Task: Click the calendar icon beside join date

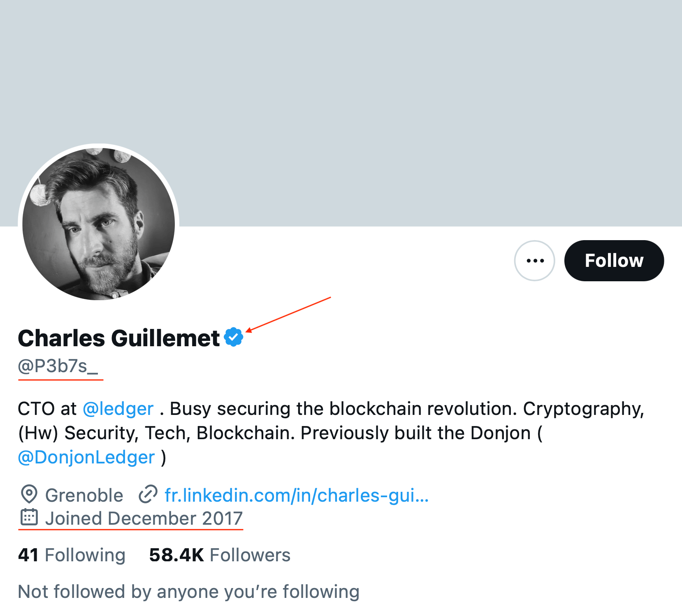Action: coord(29,517)
